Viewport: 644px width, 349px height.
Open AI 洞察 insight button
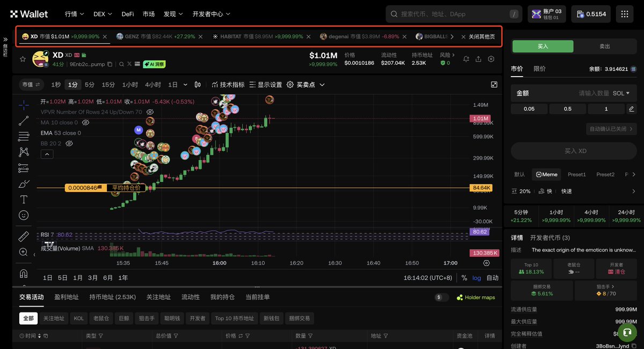coord(154,64)
